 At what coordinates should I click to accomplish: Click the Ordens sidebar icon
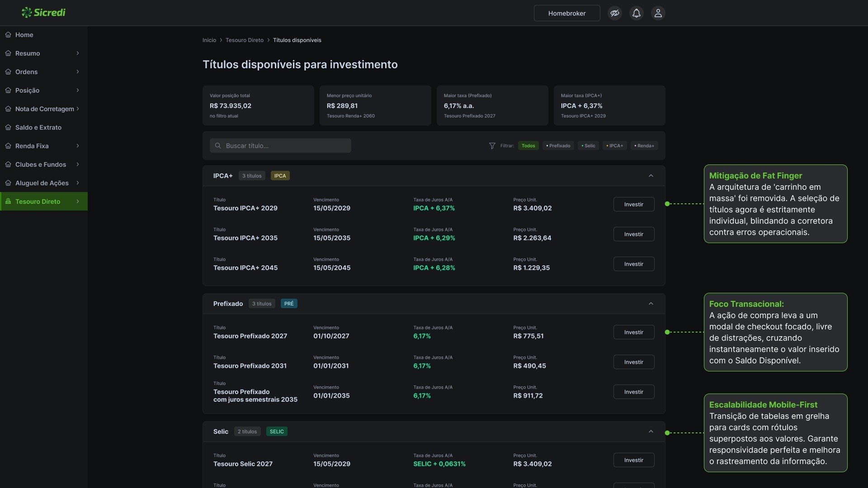[x=8, y=72]
